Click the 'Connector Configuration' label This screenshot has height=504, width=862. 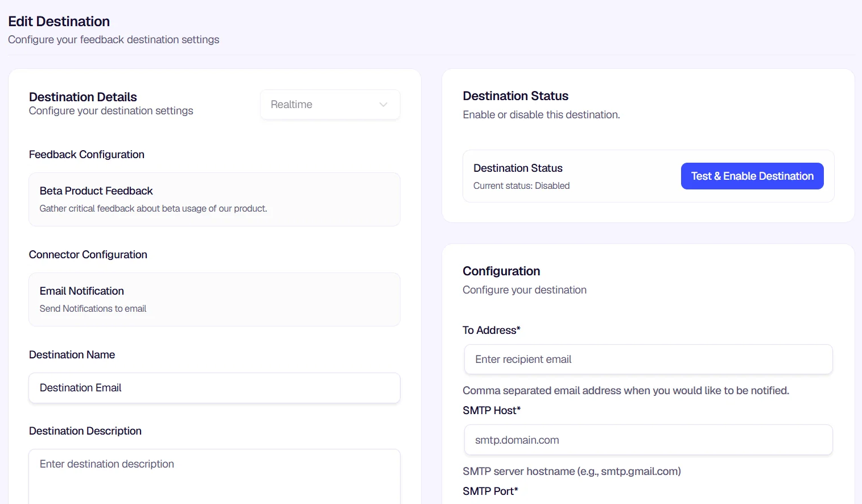click(88, 255)
